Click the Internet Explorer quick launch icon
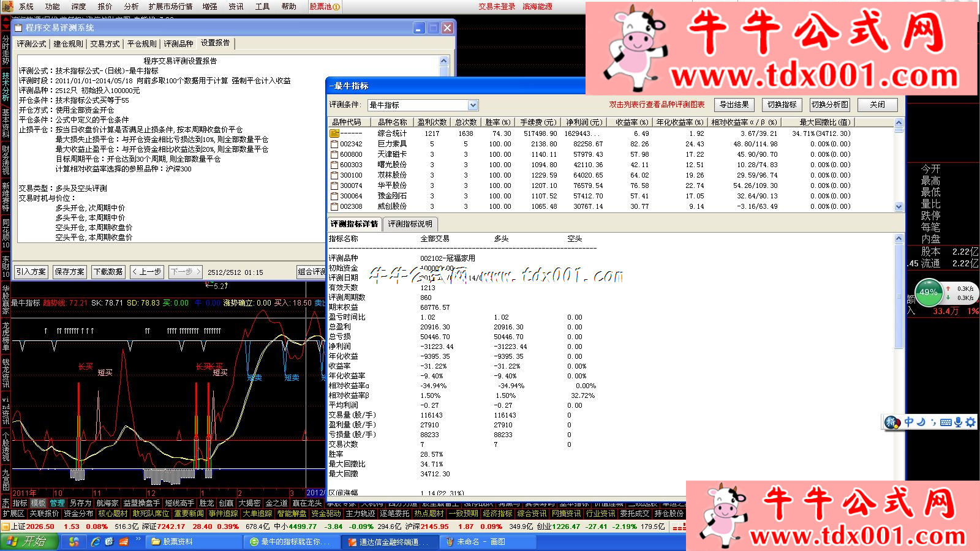Image resolution: width=980 pixels, height=551 pixels. click(x=96, y=542)
